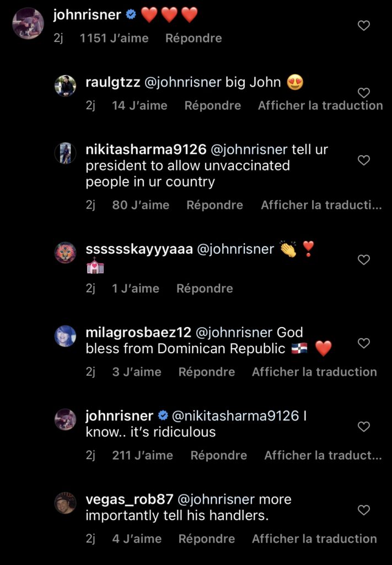Open milagrosbaez12's profile avatar
392x565 pixels.
[66, 336]
